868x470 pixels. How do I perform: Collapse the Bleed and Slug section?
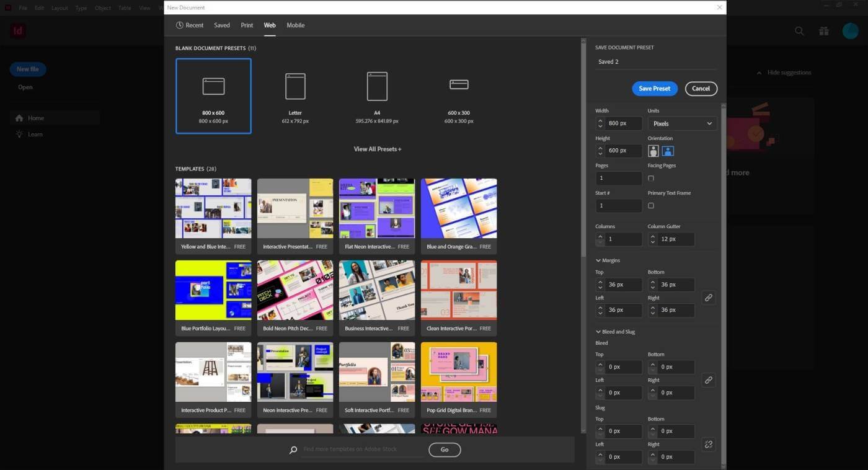(615, 332)
